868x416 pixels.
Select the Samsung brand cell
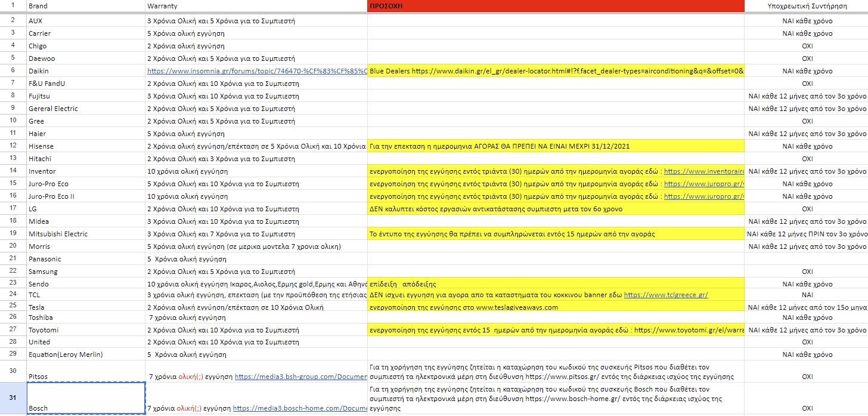pos(86,272)
